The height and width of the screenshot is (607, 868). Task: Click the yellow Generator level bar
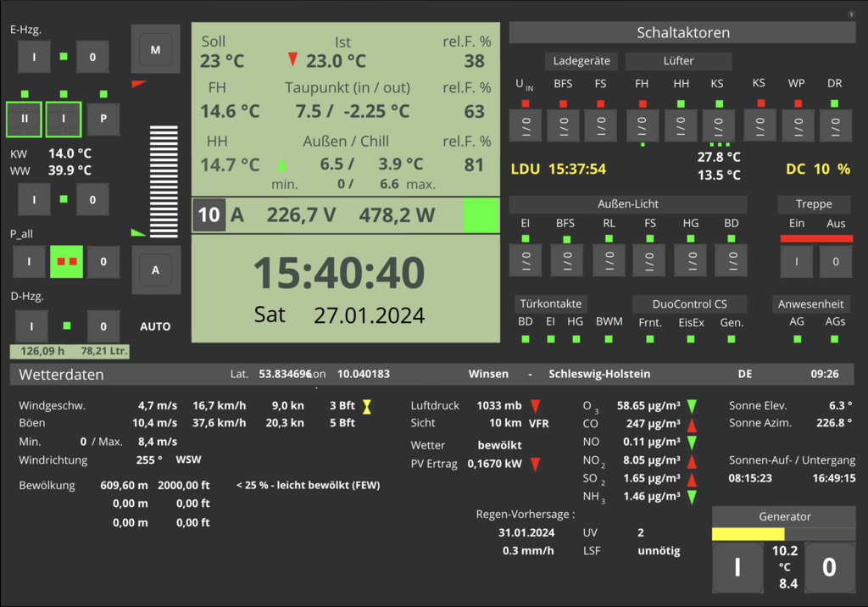(748, 534)
